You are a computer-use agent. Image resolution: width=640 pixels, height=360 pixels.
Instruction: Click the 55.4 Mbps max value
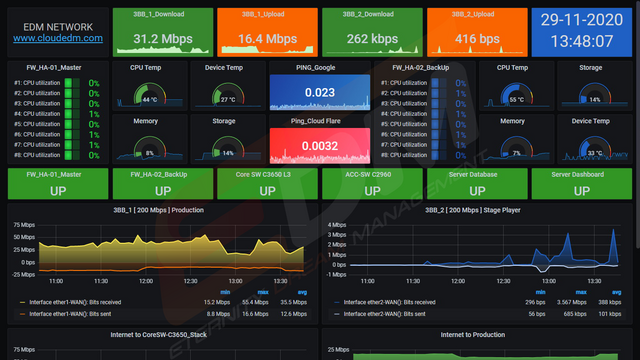255,302
